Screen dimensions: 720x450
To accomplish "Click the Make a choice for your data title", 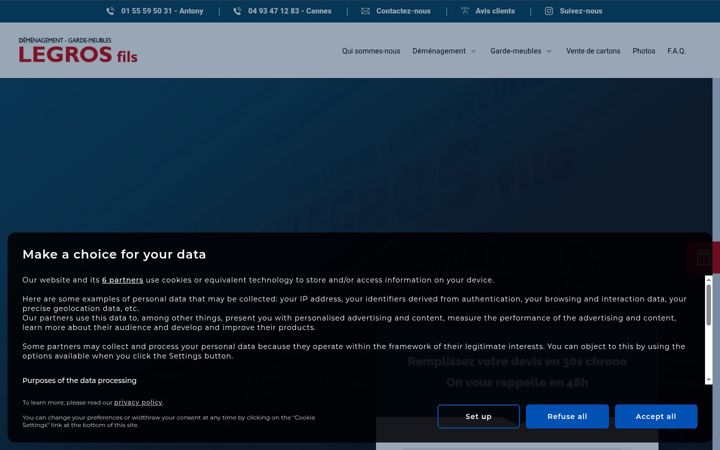I will tap(114, 254).
